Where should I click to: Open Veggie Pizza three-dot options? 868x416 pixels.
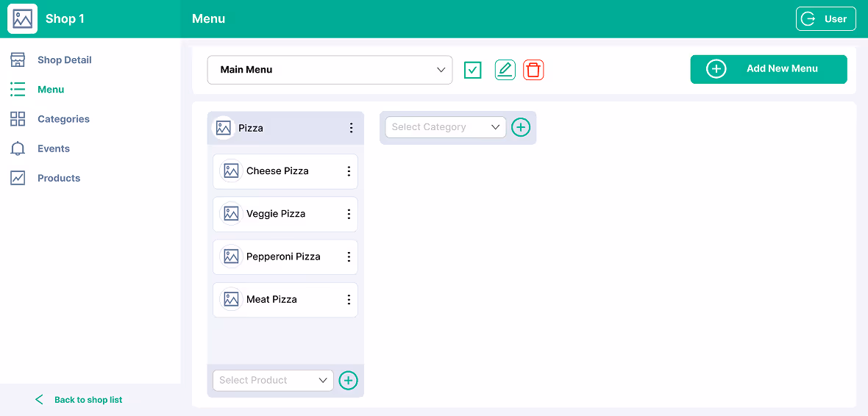[x=349, y=214]
